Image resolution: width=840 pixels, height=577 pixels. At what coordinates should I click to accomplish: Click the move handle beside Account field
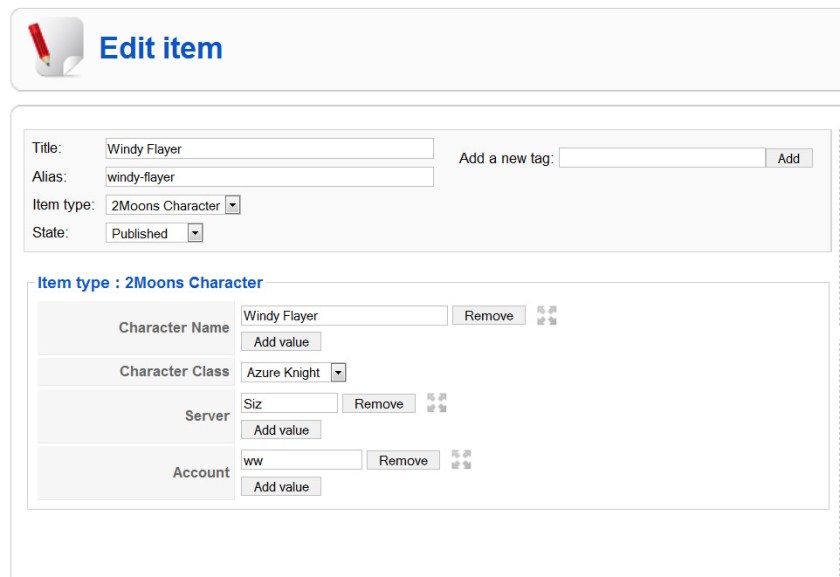(x=460, y=460)
